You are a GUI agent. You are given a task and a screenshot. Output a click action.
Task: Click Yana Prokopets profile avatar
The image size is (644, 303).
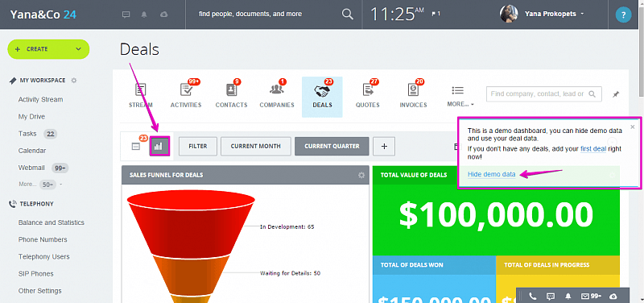(x=509, y=14)
